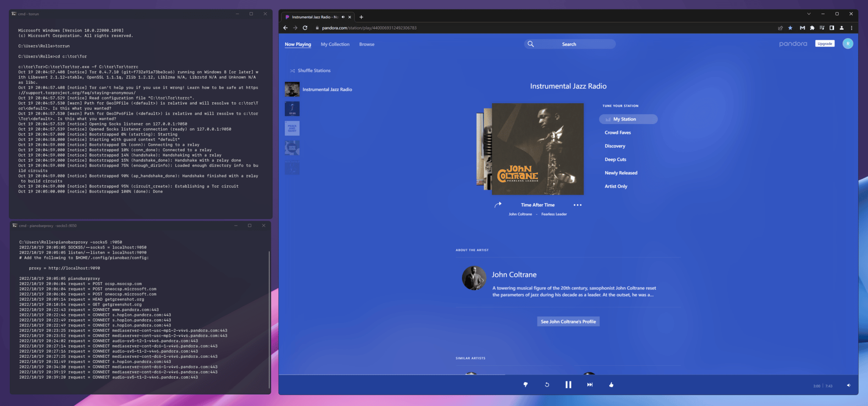868x406 pixels.
Task: Thumbs down the current Pandora track
Action: pyautogui.click(x=526, y=384)
